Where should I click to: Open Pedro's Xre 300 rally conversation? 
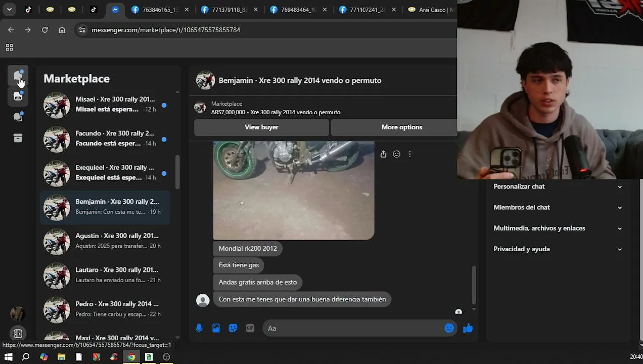click(105, 309)
